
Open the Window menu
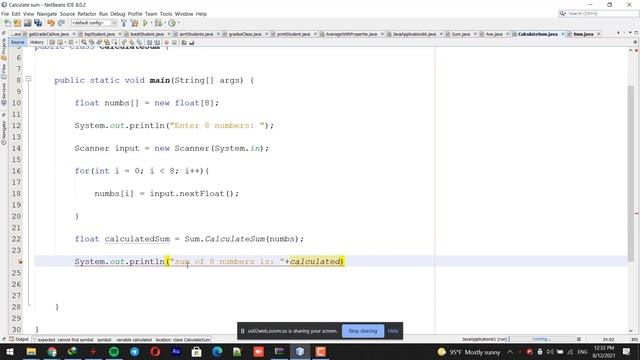pyautogui.click(x=184, y=14)
